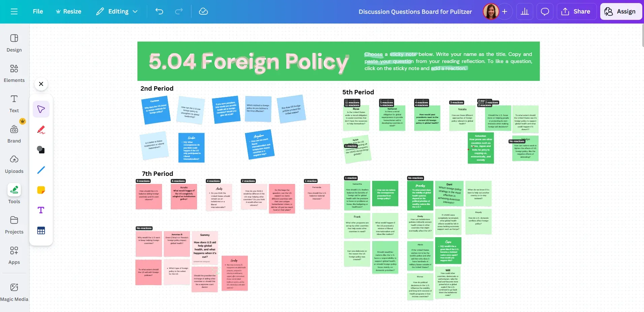The image size is (644, 312).
Task: Select the blue Line tool
Action: click(41, 170)
